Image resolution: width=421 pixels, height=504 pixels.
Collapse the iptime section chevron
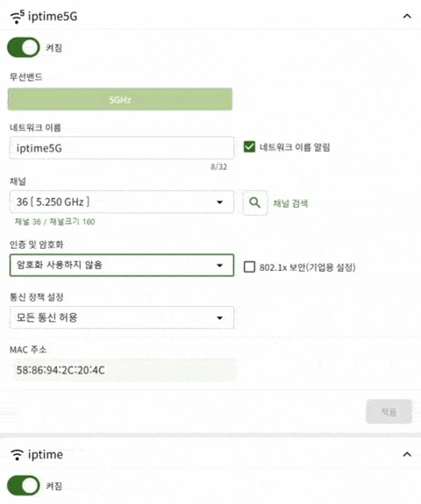[407, 454]
